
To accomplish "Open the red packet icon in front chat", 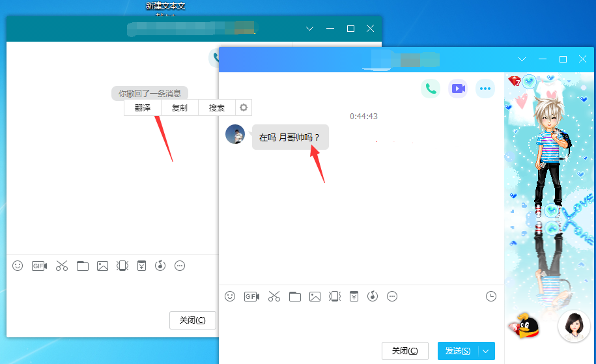I will (354, 296).
